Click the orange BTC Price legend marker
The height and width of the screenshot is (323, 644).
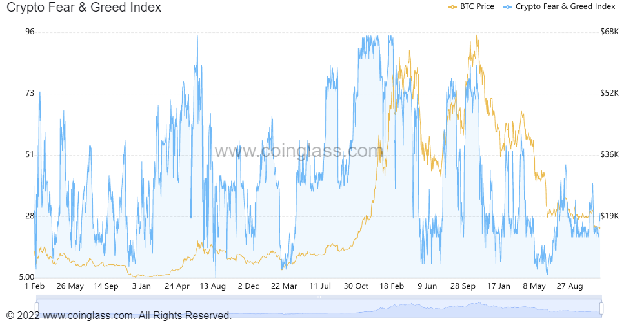tap(452, 7)
